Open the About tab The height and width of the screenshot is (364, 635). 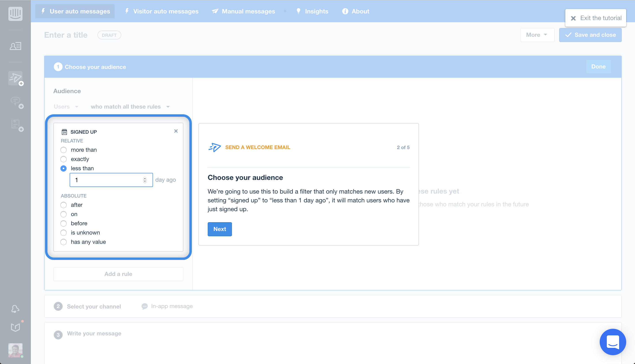(356, 11)
